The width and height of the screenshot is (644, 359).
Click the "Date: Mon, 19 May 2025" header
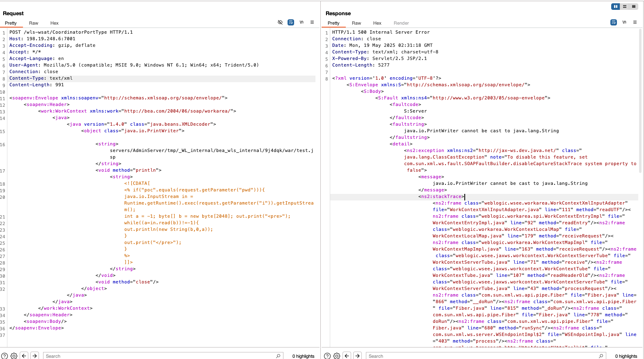[382, 45]
